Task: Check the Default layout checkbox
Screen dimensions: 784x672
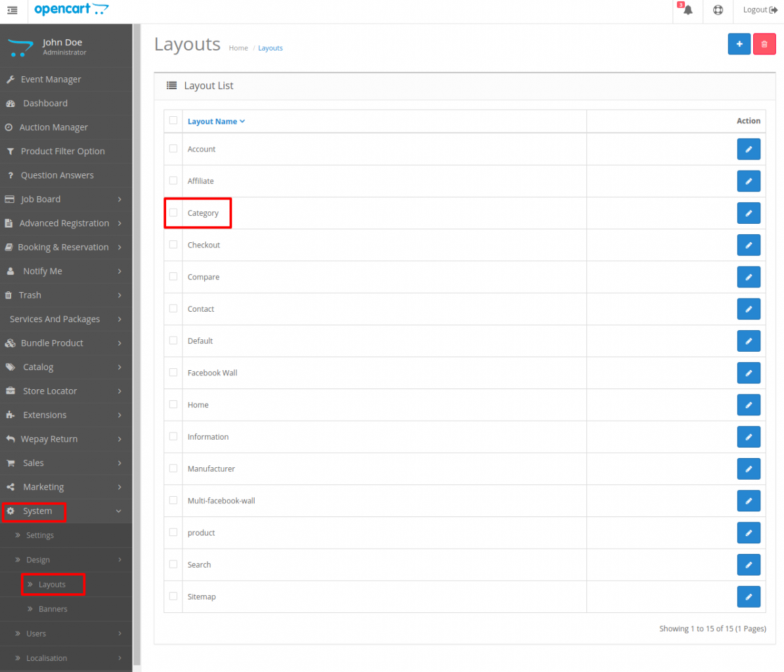Action: (173, 340)
